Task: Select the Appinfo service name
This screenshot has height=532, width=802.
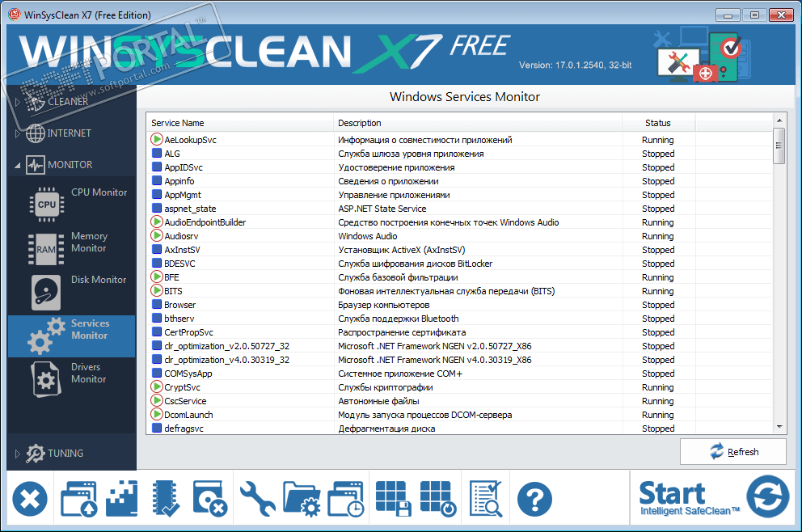Action: 179,181
